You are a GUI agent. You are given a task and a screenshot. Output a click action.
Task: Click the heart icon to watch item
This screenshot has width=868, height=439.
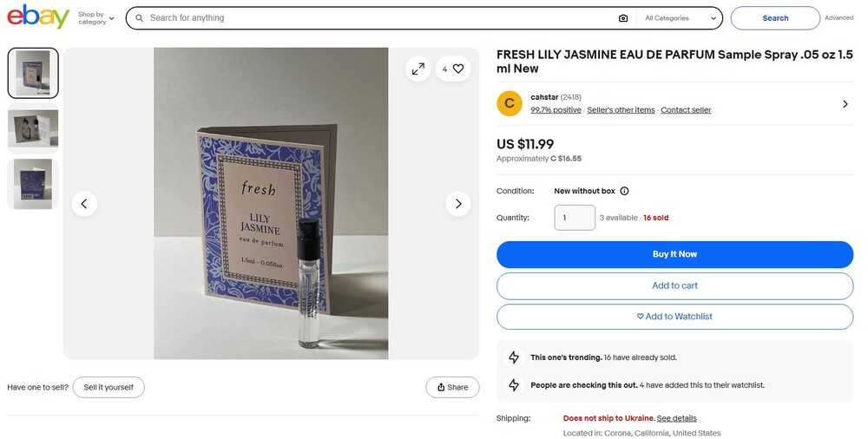458,69
